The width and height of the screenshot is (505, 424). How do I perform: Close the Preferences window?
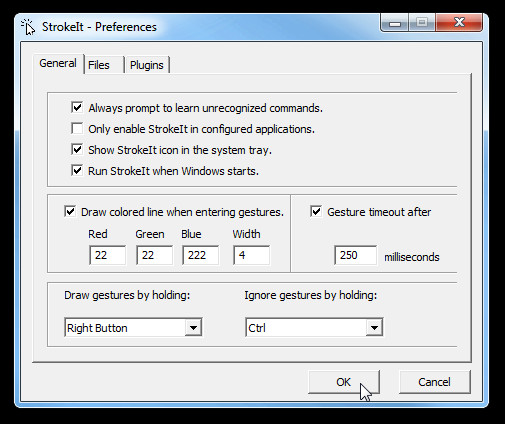(459, 23)
